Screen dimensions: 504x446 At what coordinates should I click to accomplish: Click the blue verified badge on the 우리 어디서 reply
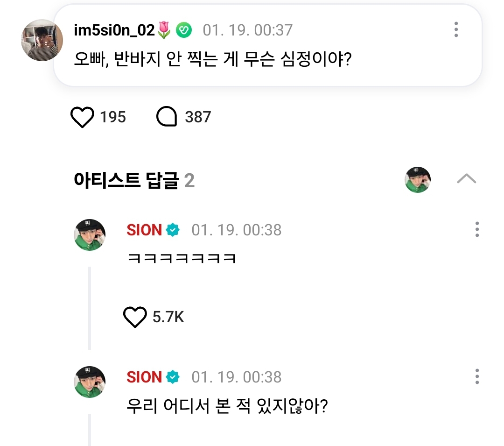click(x=173, y=377)
